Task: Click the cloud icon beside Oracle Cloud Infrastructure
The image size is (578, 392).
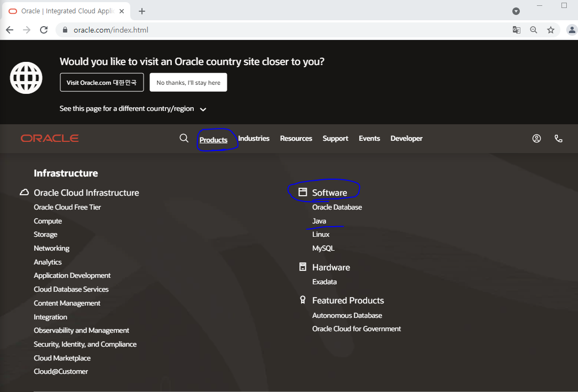Action: 25,193
